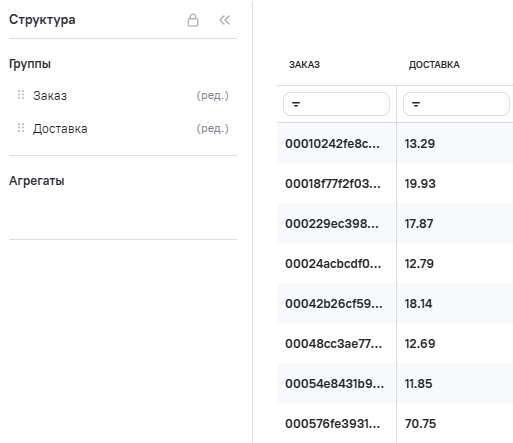
Task: Grab the drag handle next to Доставка
Action: click(x=21, y=128)
